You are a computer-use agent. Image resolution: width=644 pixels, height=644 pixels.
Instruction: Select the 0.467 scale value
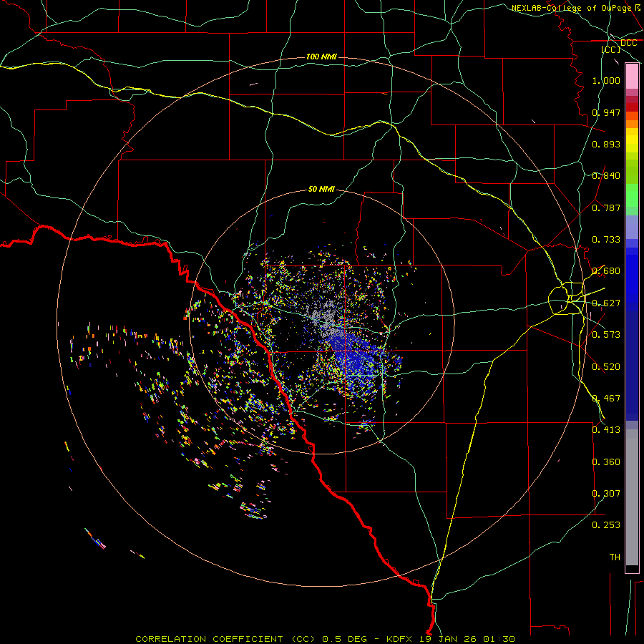tap(606, 399)
